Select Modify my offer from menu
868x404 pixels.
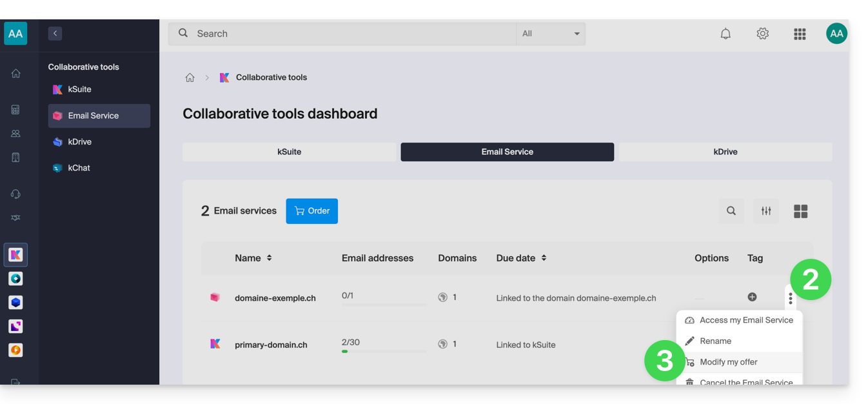click(x=729, y=362)
